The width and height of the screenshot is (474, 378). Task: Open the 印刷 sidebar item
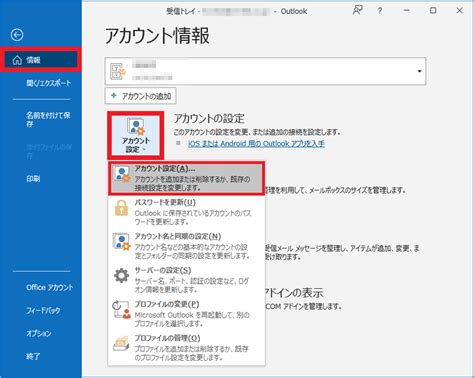pyautogui.click(x=33, y=179)
